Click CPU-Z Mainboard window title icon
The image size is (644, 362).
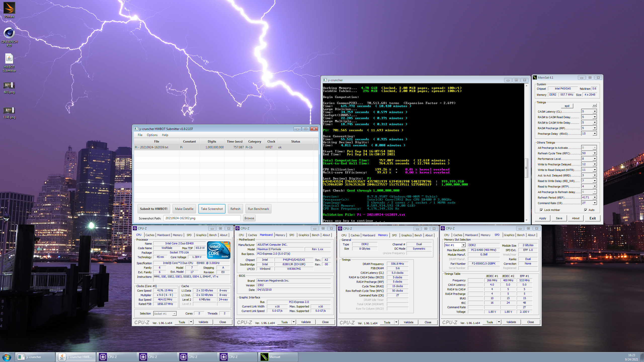[237, 228]
